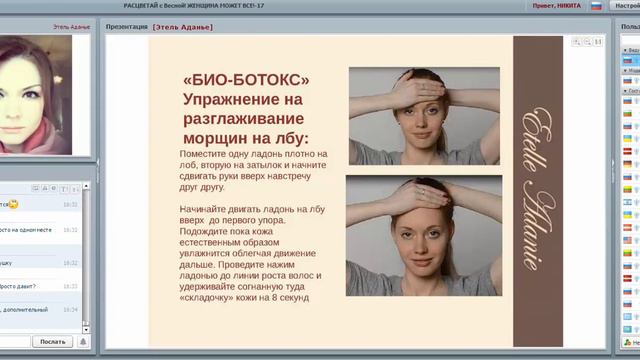Click the upper photo of woman on slide
640x360 pixels.
[424, 116]
